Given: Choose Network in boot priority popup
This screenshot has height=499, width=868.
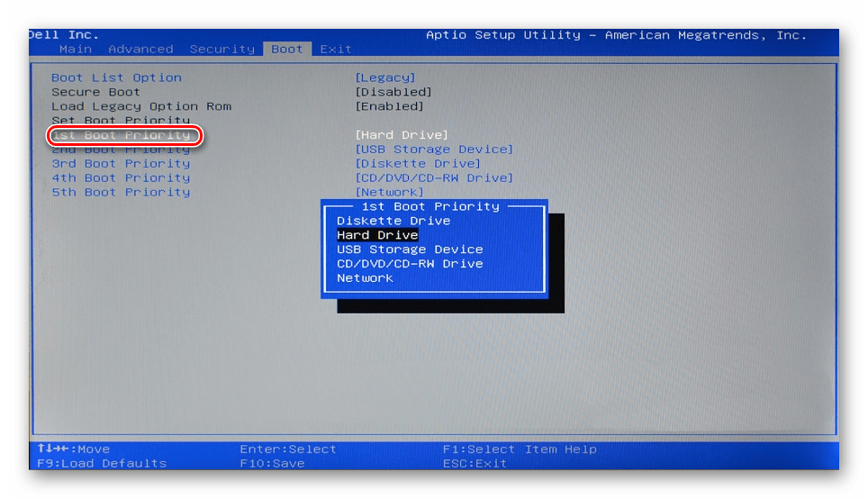Looking at the screenshot, I should tap(365, 278).
